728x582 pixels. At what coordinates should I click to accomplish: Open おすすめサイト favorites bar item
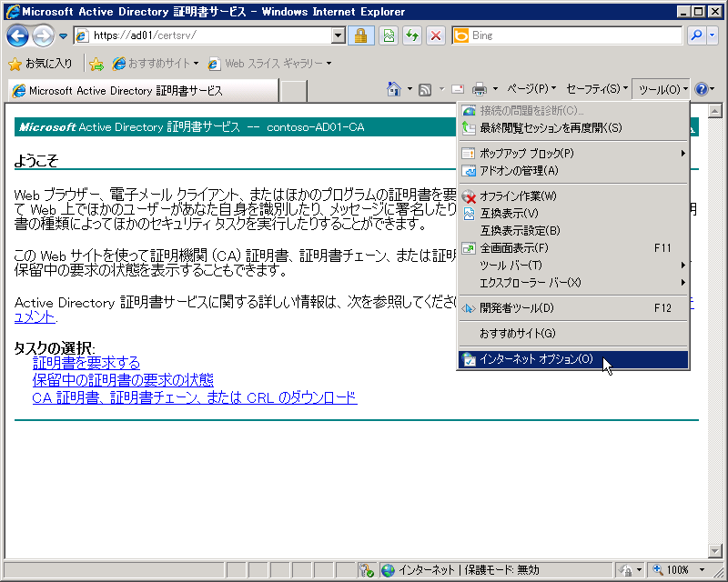[155, 63]
